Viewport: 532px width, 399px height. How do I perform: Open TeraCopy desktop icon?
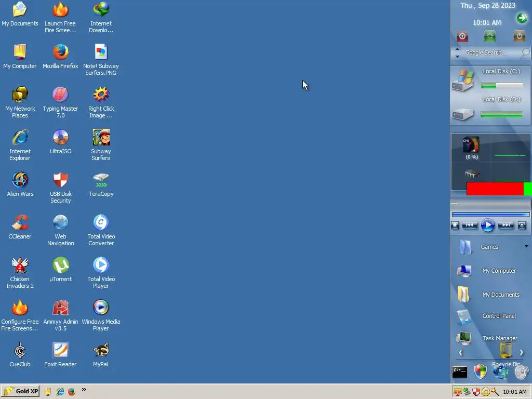point(101,184)
